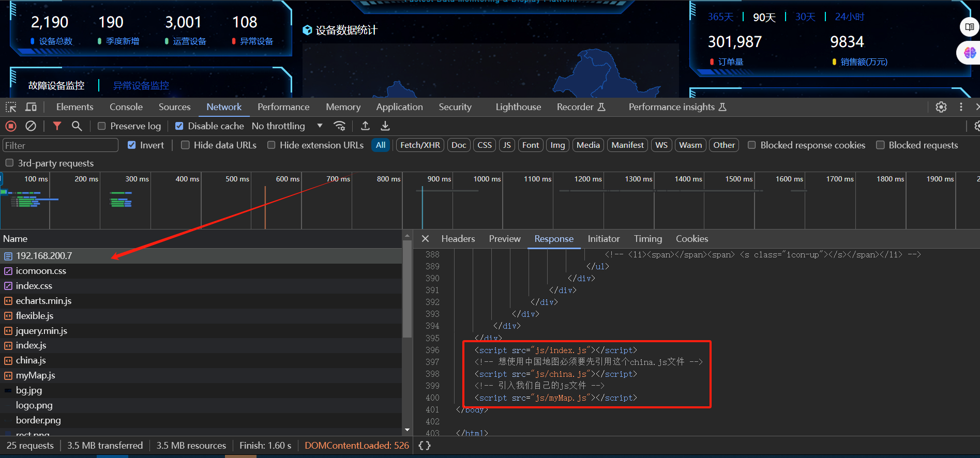
Task: Uncheck Disable cache checkbox
Action: (179, 126)
